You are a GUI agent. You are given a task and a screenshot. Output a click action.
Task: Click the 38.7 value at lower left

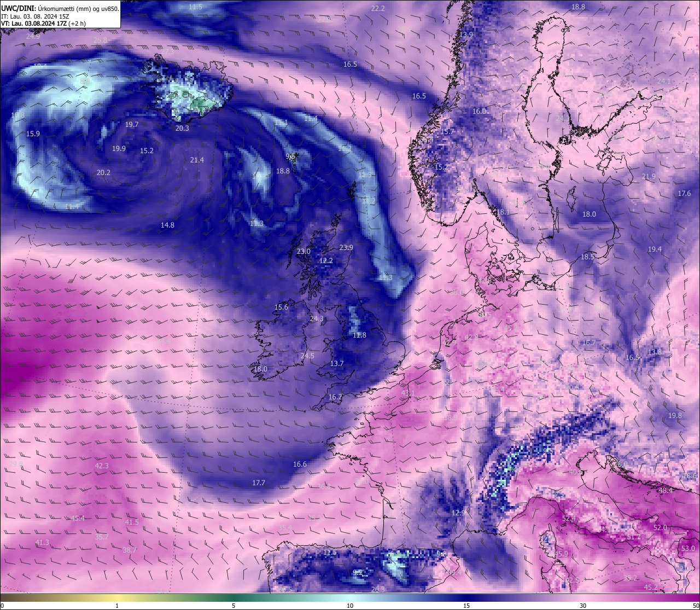pyautogui.click(x=130, y=550)
